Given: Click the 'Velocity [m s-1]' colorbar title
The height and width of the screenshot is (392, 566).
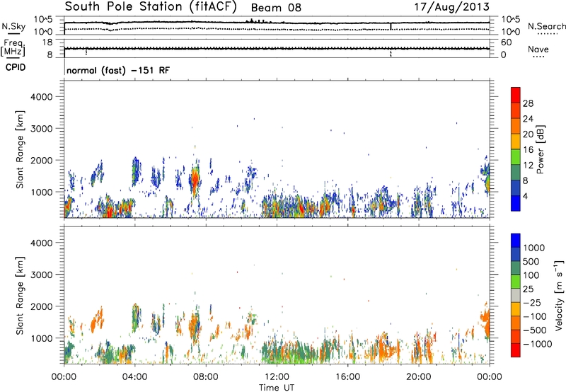Looking at the screenshot, I should pyautogui.click(x=559, y=295).
